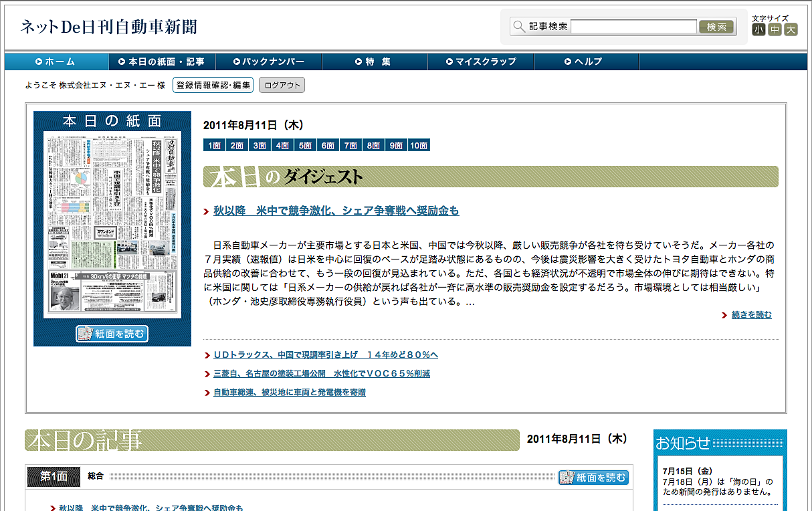This screenshot has height=511, width=812.
Task: Click the ネットDe日刊自動車新聞 site logo
Action: (x=109, y=27)
